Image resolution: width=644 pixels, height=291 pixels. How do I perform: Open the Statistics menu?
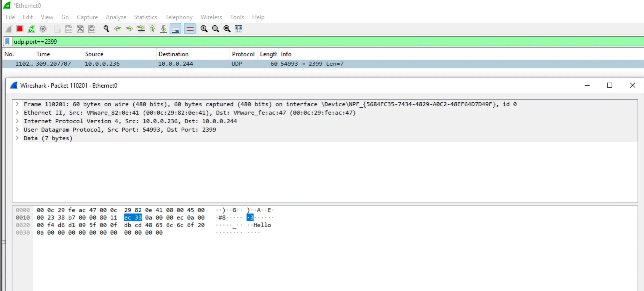[146, 17]
